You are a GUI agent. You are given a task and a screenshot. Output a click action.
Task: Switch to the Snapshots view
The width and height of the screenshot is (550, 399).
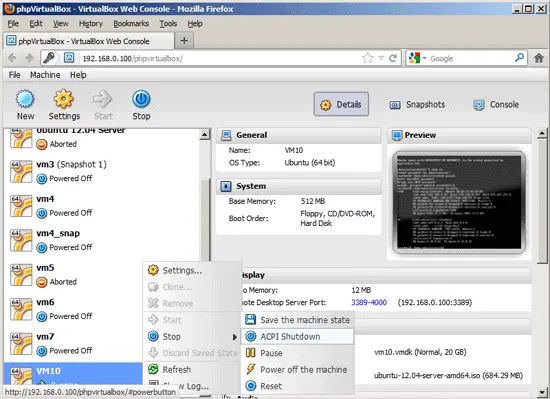click(417, 104)
